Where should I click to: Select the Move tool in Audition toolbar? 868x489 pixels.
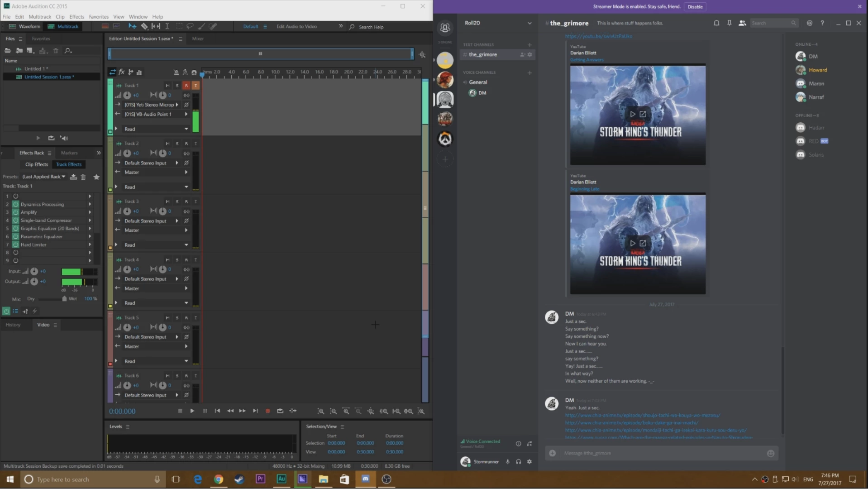point(132,26)
